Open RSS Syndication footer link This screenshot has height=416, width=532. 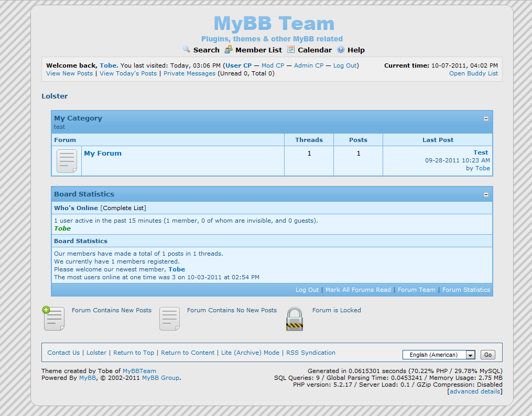[311, 353]
